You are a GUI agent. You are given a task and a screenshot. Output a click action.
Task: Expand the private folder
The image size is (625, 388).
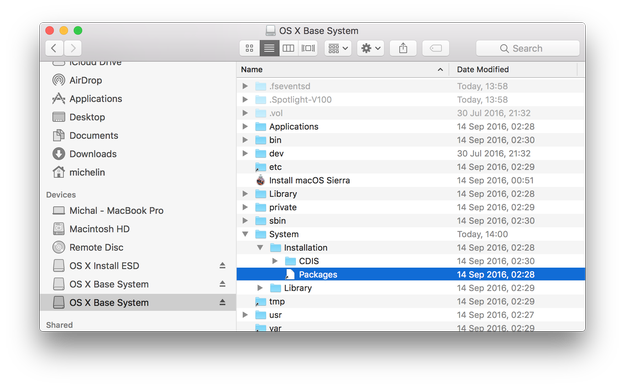pyautogui.click(x=245, y=207)
